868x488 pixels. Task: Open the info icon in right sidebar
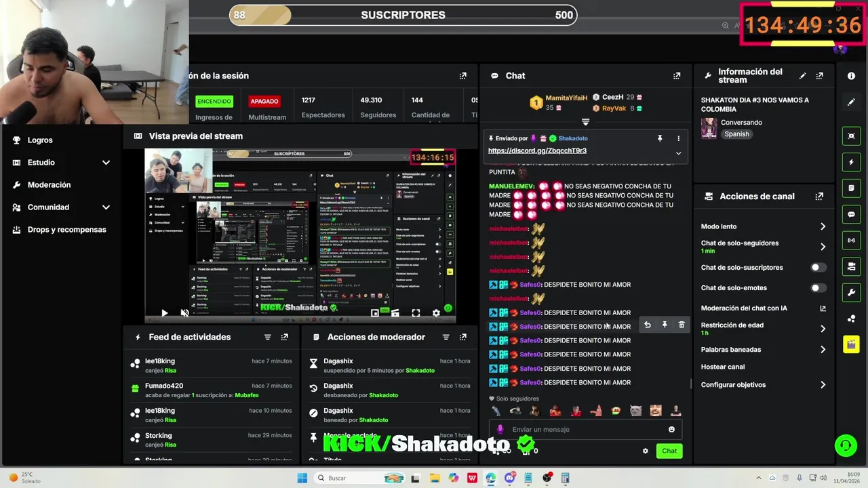pyautogui.click(x=851, y=76)
